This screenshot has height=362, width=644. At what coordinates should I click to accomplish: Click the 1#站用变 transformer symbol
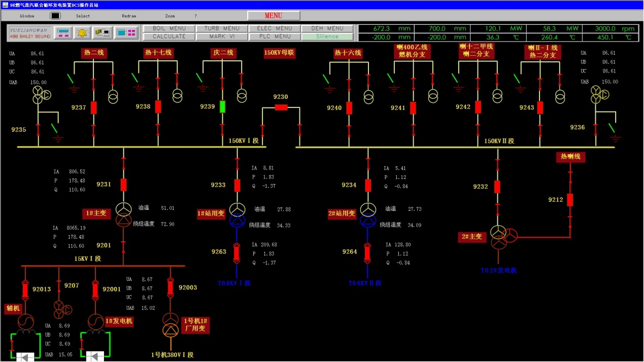pos(237,214)
